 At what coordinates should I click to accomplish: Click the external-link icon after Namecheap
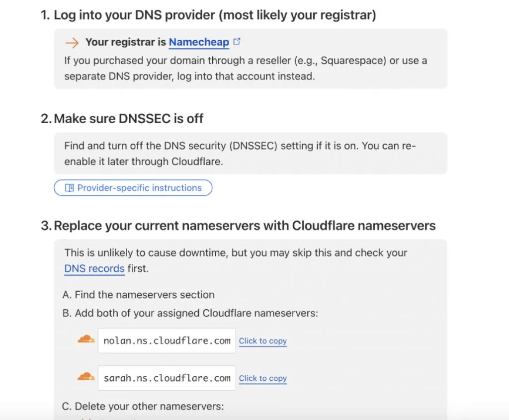[237, 42]
